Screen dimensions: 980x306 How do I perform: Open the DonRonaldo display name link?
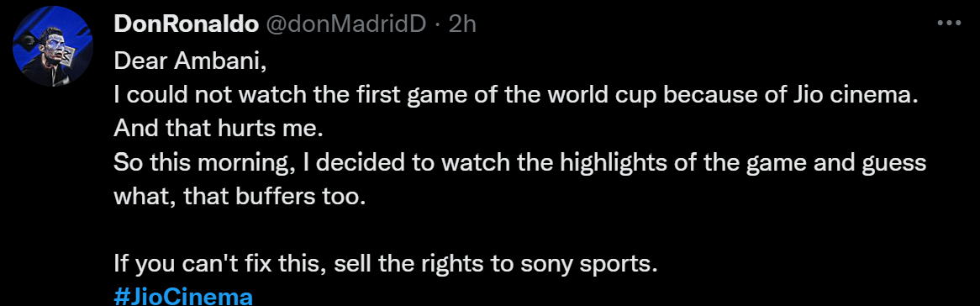click(187, 24)
